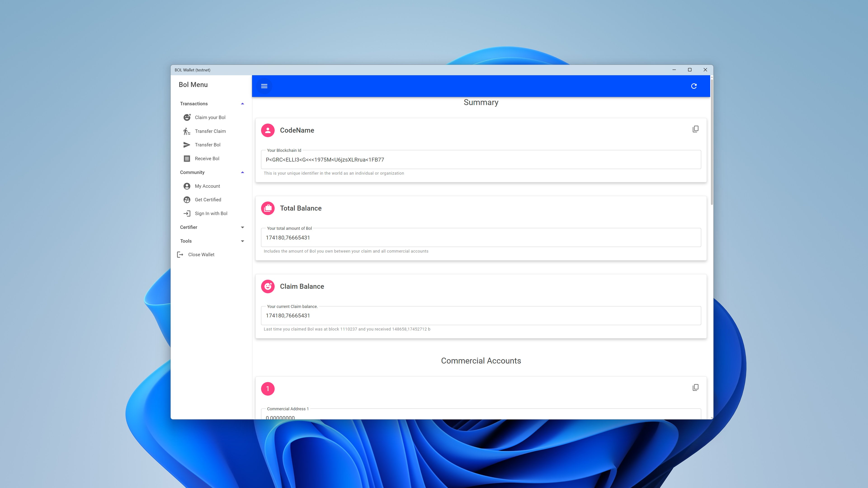The image size is (868, 488).
Task: Click the Transfer Bol arrow icon
Action: (x=187, y=145)
